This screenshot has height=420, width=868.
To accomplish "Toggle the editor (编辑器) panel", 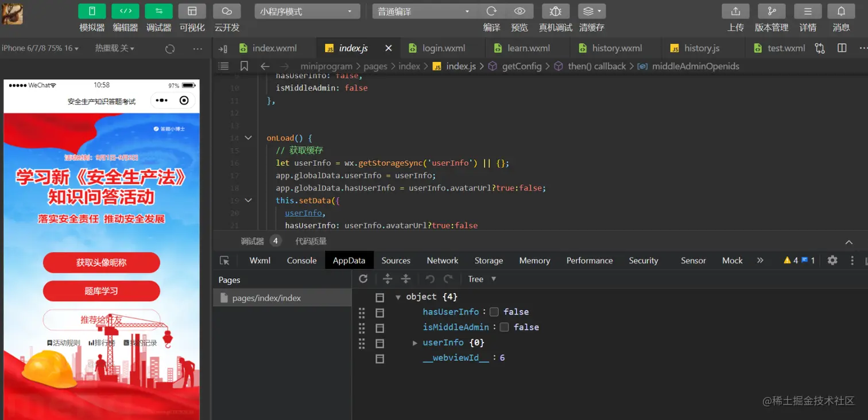I will pyautogui.click(x=125, y=11).
